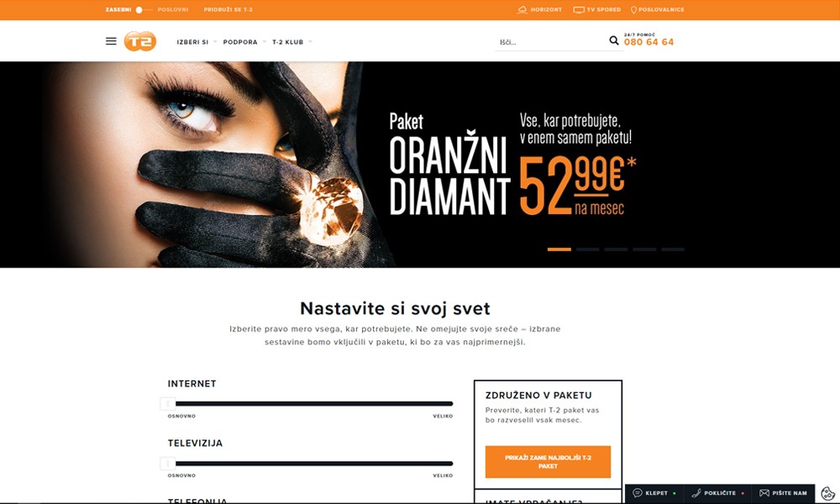Click the search magnifier icon

[614, 40]
